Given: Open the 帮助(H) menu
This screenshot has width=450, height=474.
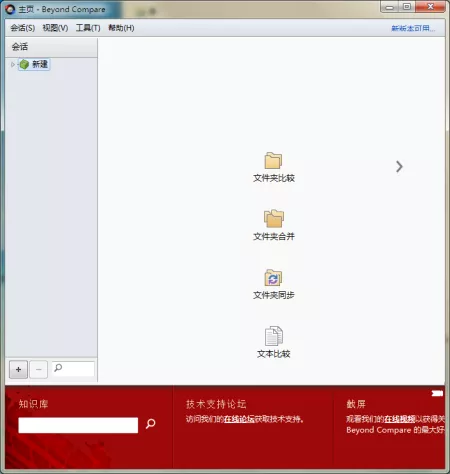Looking at the screenshot, I should click(121, 28).
